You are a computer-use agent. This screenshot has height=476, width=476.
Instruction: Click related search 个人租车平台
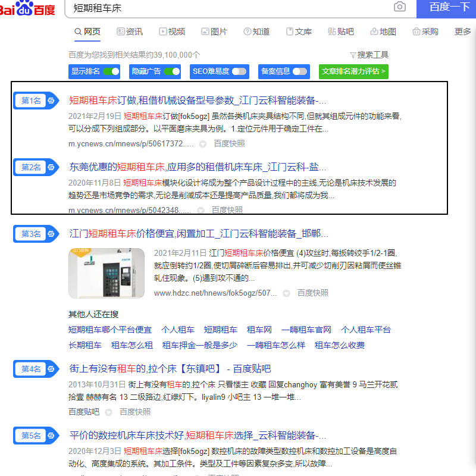(366, 330)
